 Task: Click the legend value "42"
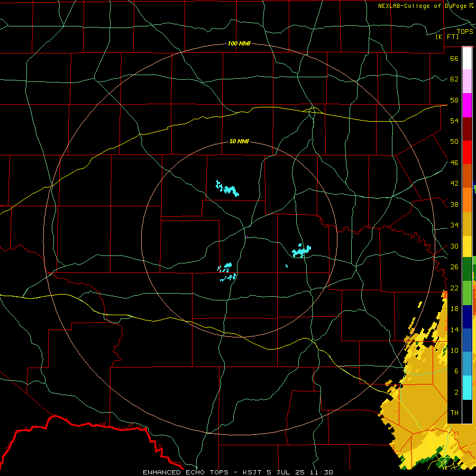(454, 184)
